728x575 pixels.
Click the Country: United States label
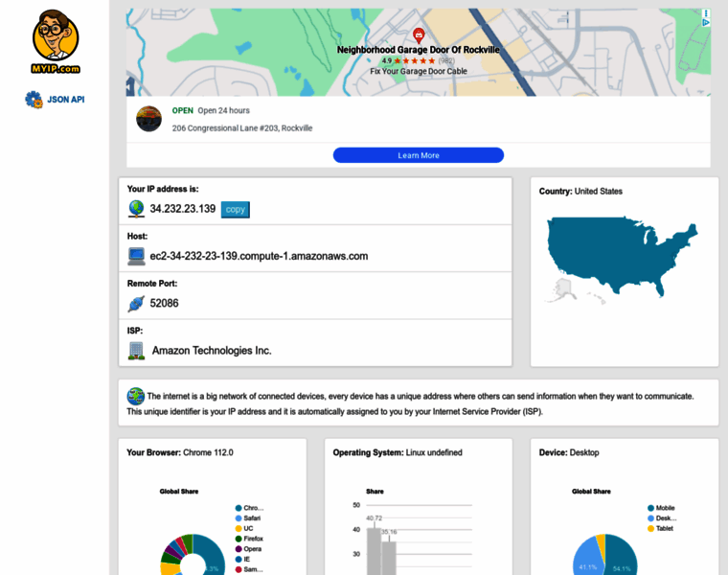point(580,192)
